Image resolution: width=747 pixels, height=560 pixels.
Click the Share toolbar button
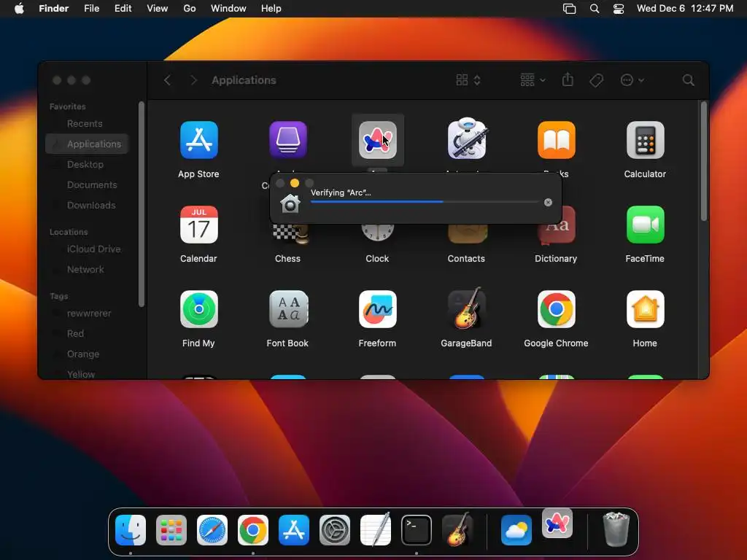(x=568, y=79)
